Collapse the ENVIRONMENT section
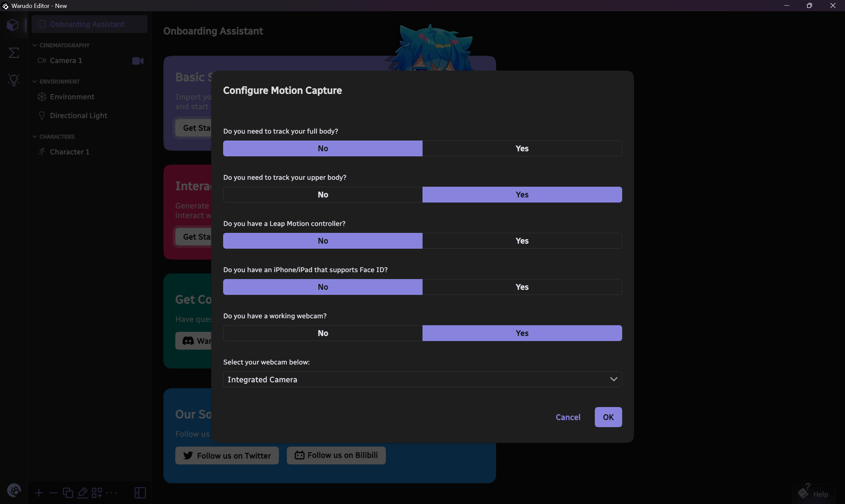845x504 pixels. tap(34, 81)
